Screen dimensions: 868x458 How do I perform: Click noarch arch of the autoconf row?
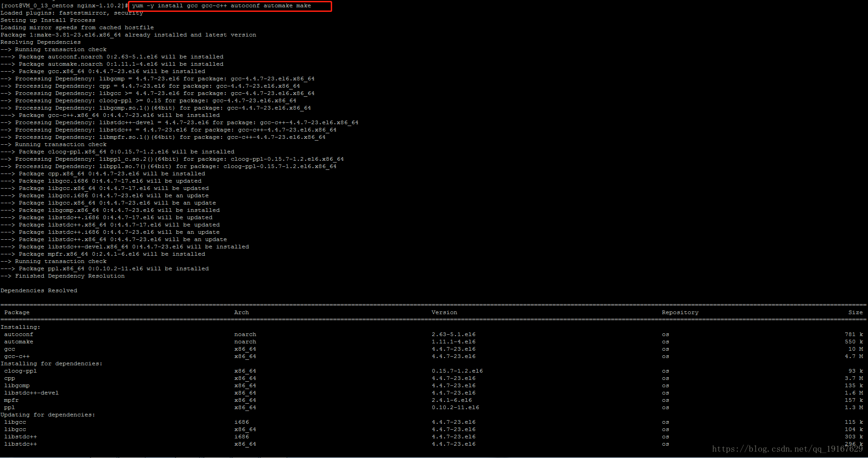pyautogui.click(x=245, y=335)
